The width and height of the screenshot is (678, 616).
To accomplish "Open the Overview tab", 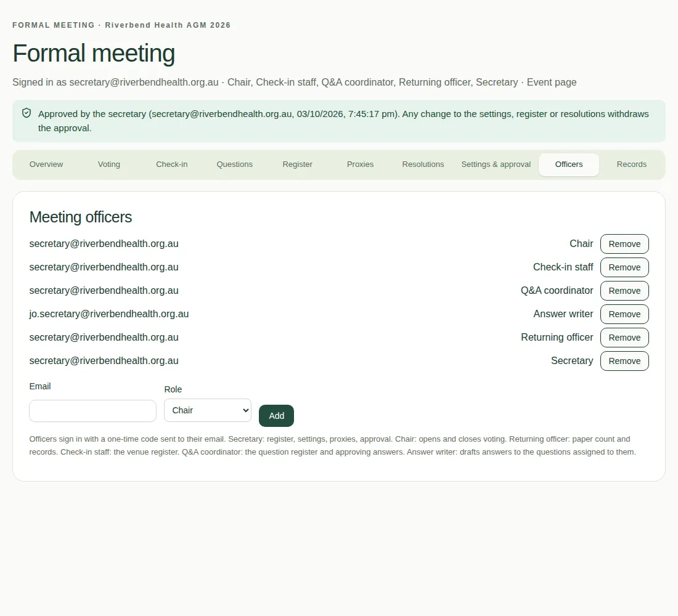I will coord(46,164).
